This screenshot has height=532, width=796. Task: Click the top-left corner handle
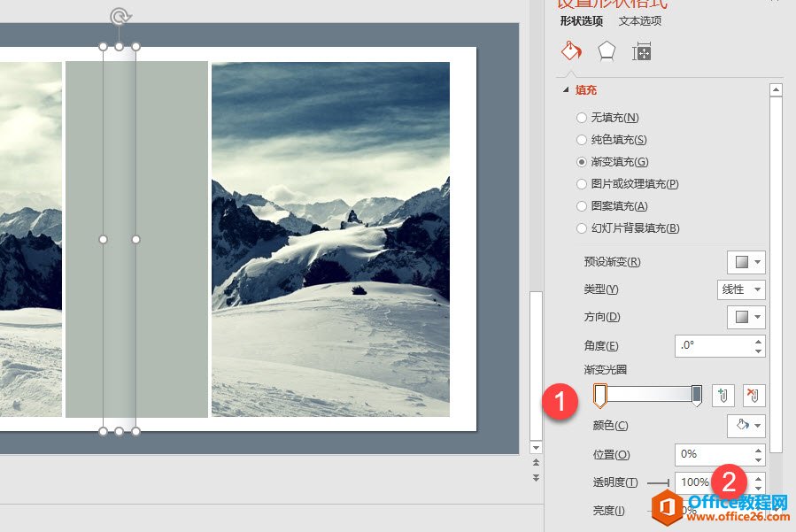(103, 47)
